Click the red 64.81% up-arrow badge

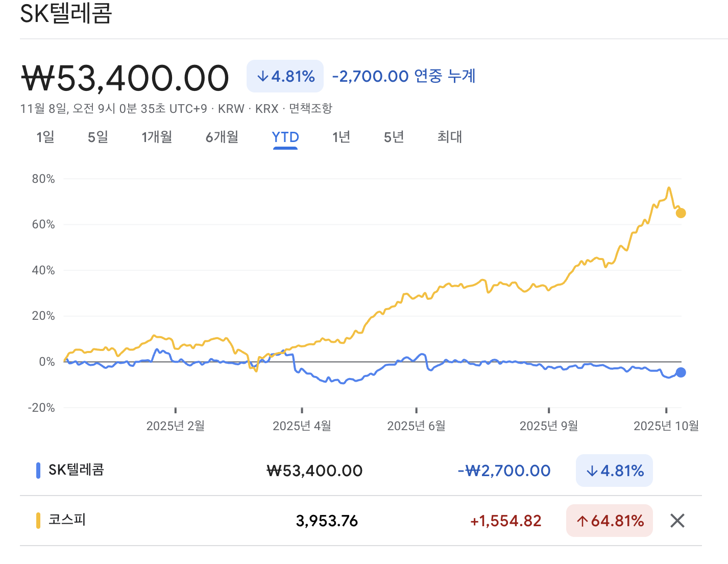pos(610,521)
